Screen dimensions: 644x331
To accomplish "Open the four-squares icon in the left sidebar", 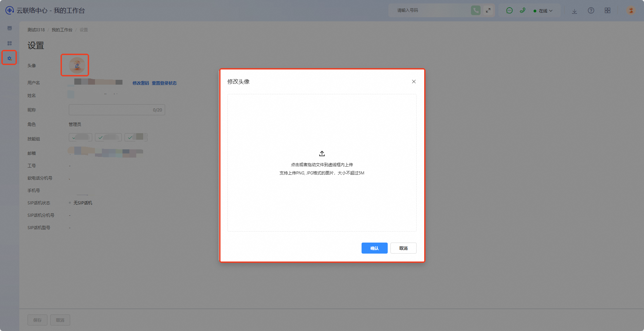I will (10, 43).
